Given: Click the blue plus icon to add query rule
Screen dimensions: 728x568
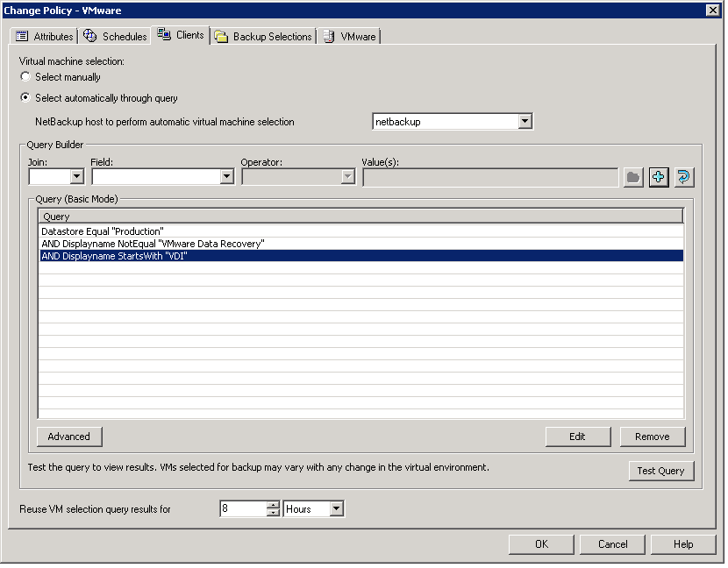Looking at the screenshot, I should click(658, 177).
